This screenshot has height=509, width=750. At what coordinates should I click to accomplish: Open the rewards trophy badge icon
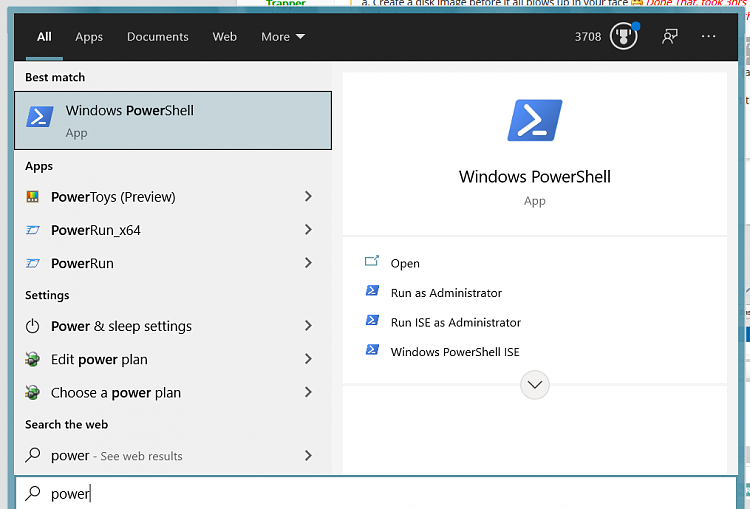[624, 36]
